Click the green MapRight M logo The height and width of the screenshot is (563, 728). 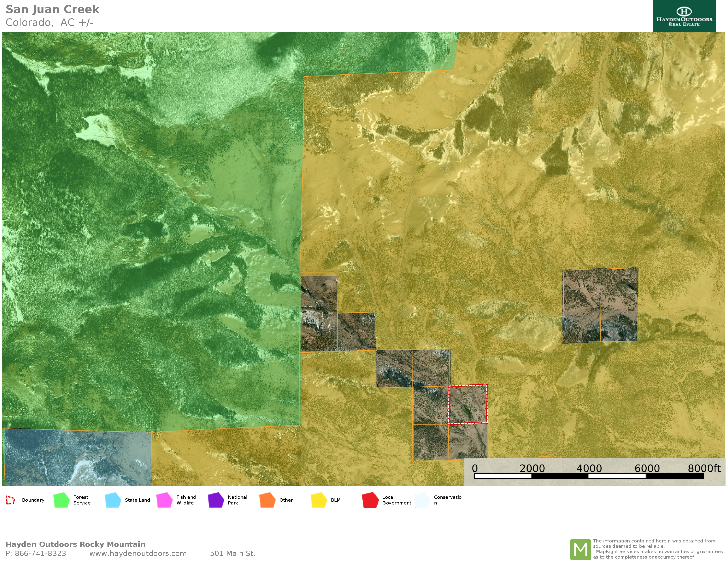[580, 549]
